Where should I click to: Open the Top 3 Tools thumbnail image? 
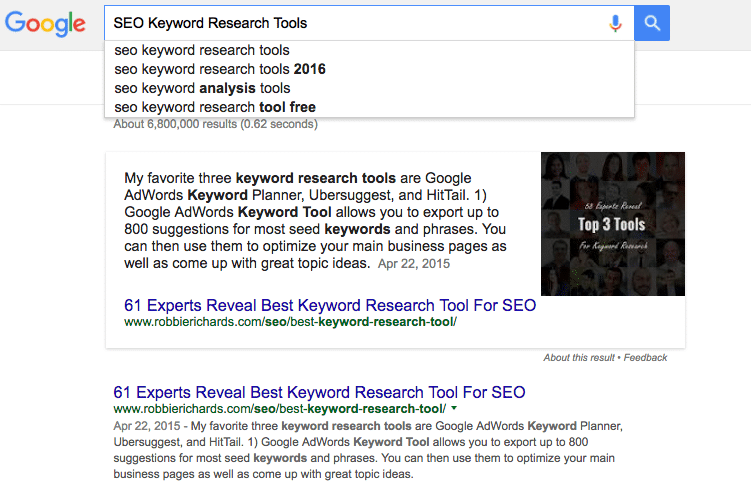pos(613,224)
